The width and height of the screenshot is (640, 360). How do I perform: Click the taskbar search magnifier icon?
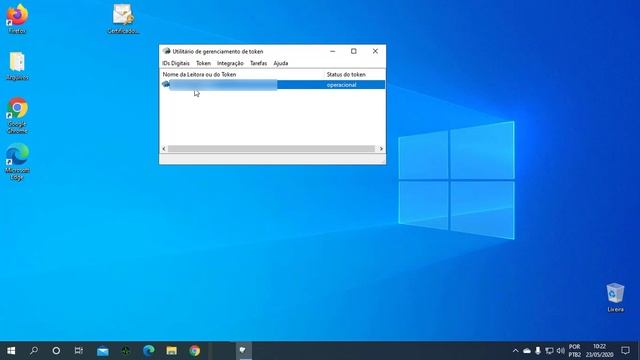click(x=34, y=351)
